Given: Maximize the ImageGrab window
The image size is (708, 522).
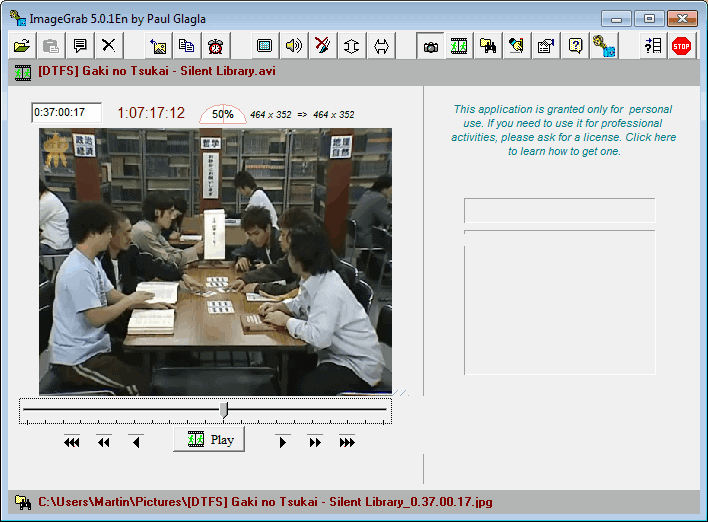Looking at the screenshot, I should (x=649, y=19).
